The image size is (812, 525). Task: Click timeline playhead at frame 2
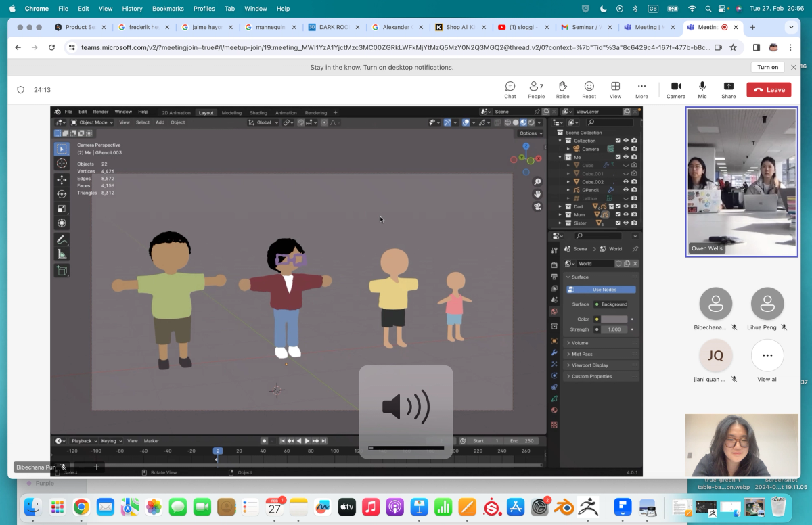pyautogui.click(x=217, y=451)
